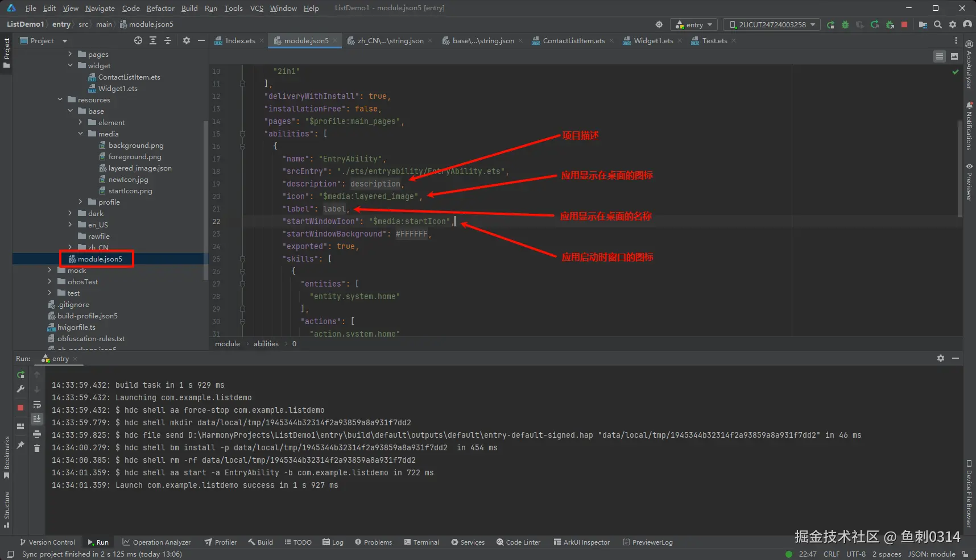
Task: Hide the Run tool window
Action: 956,358
